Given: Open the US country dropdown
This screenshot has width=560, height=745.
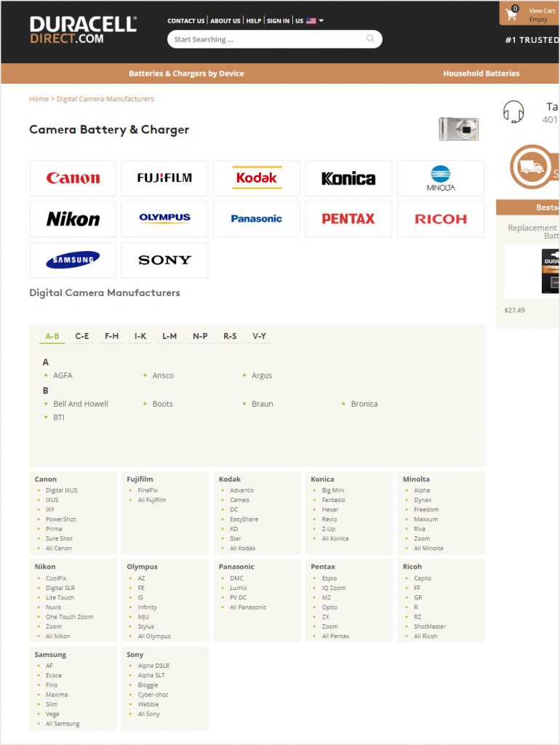Looking at the screenshot, I should click(x=309, y=21).
